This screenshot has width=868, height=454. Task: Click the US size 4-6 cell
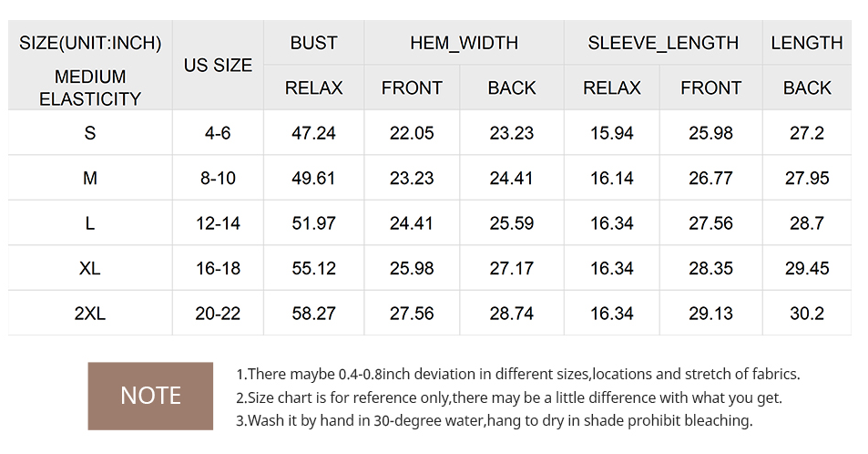(x=218, y=133)
